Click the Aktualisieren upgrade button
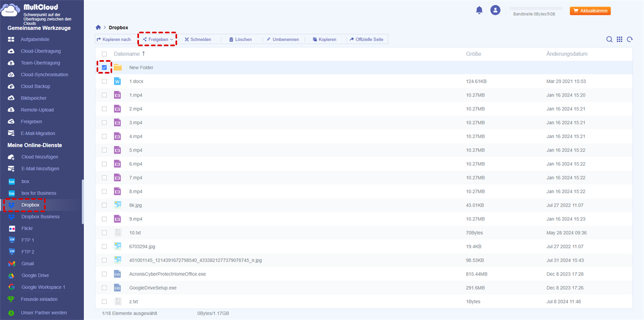 [590, 11]
